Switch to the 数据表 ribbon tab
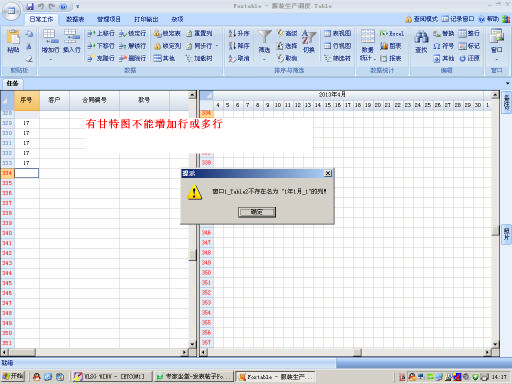 75,19
